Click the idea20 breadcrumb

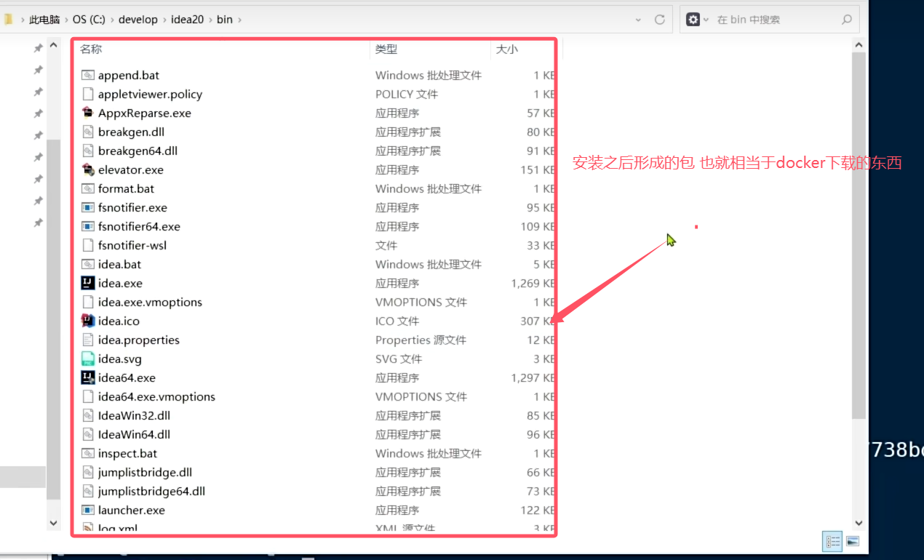[x=188, y=20]
